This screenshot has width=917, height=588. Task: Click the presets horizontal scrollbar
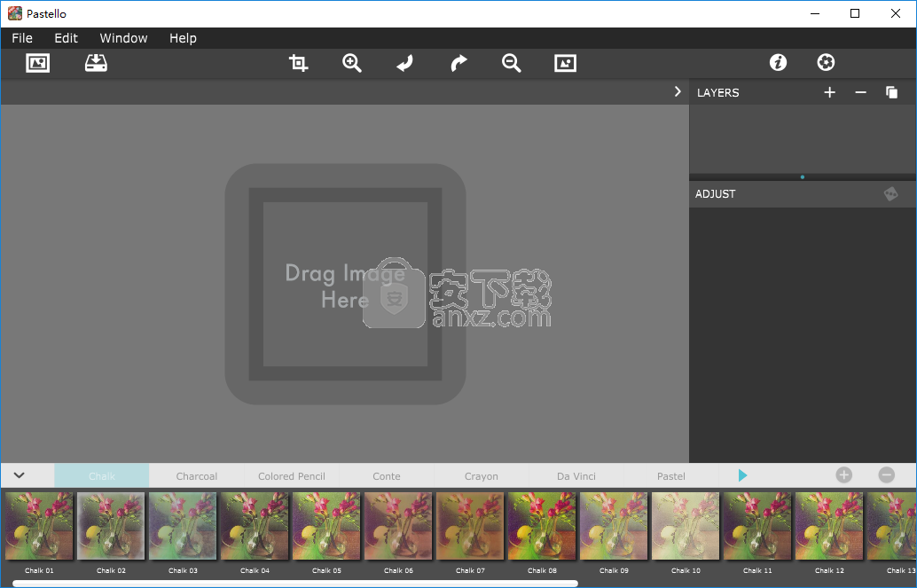point(295,584)
